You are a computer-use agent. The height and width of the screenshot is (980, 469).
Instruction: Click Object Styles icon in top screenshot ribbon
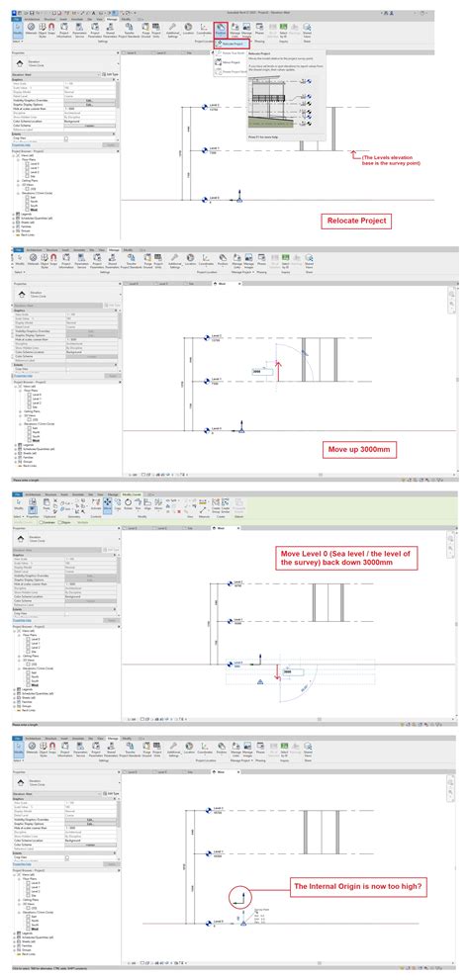45,29
